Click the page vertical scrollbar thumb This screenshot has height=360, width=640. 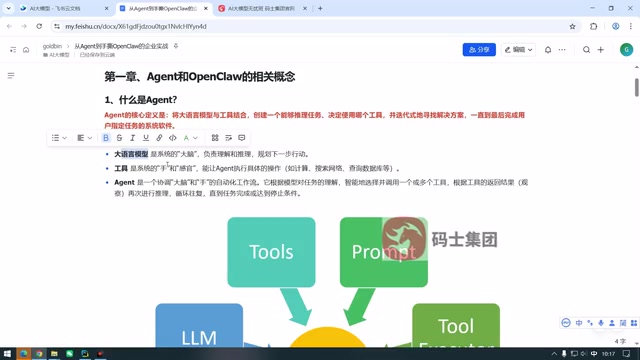[x=636, y=87]
